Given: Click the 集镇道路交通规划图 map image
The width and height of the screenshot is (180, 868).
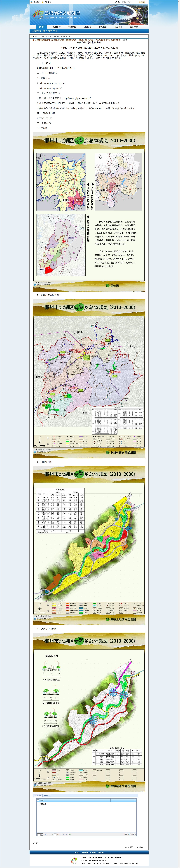Looking at the screenshot, I should [89, 712].
